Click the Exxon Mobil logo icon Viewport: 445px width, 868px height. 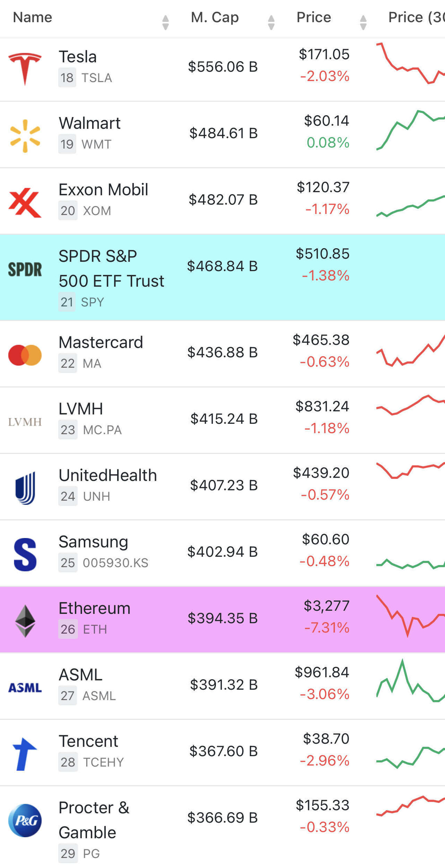25,202
